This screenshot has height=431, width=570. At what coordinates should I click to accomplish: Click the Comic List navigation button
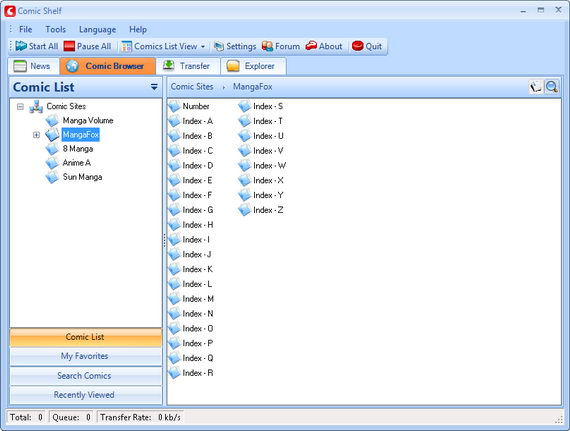point(85,337)
